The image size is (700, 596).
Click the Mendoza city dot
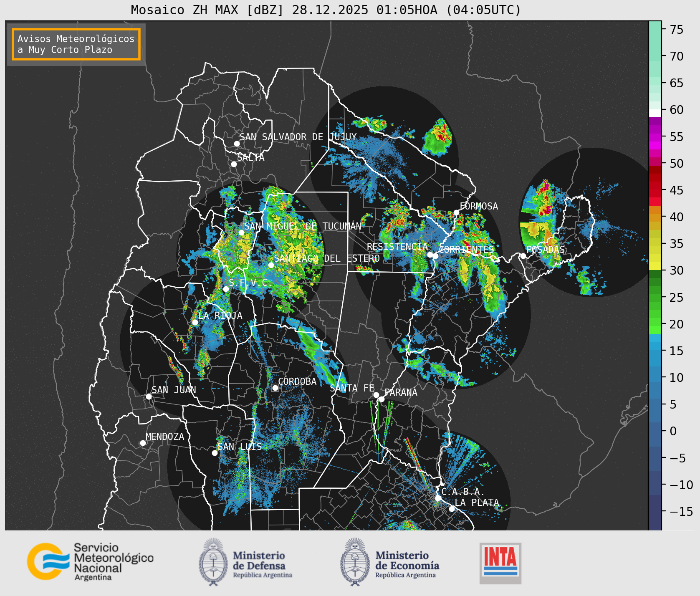(x=143, y=443)
